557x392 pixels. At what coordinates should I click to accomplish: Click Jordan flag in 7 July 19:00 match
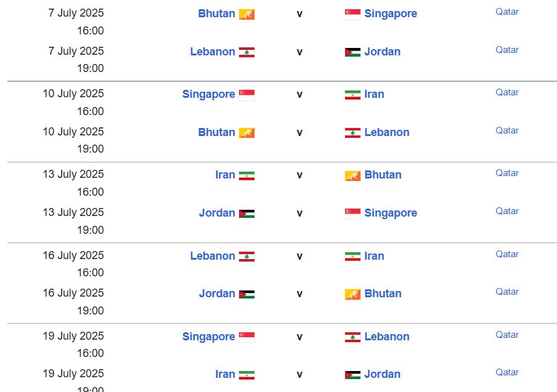tap(352, 52)
